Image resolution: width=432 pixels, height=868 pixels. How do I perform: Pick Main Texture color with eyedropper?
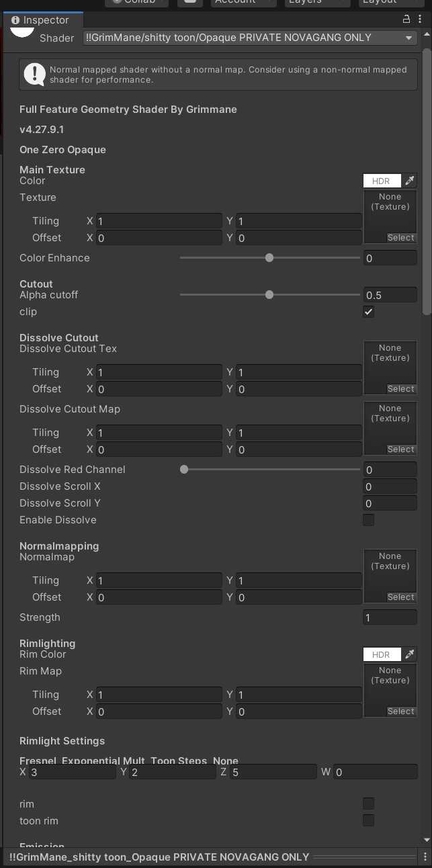[409, 181]
